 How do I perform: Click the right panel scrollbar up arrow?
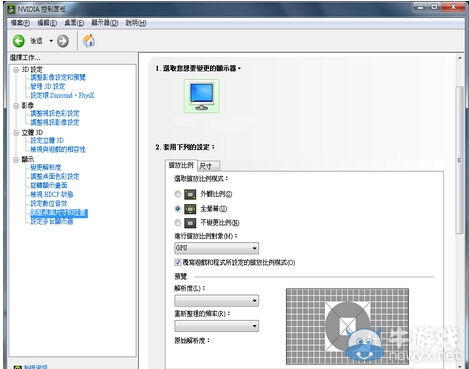(x=460, y=58)
